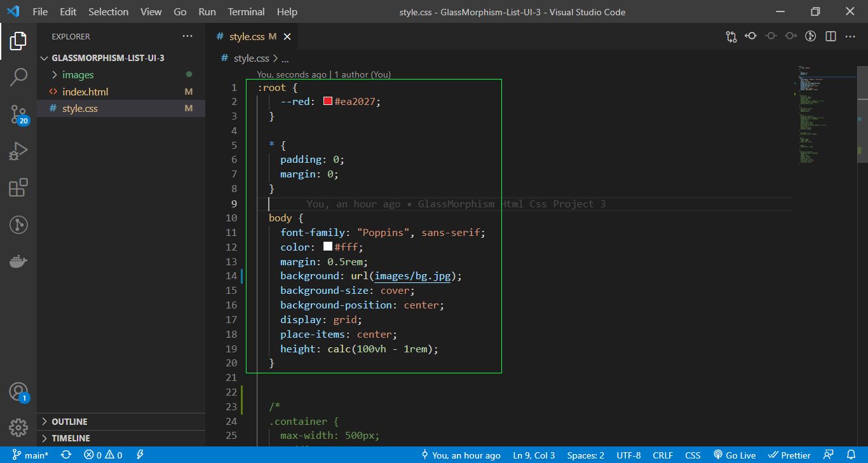Go to line via Ln 9, Col 3
Viewport: 868px width, 463px height.
tap(534, 455)
